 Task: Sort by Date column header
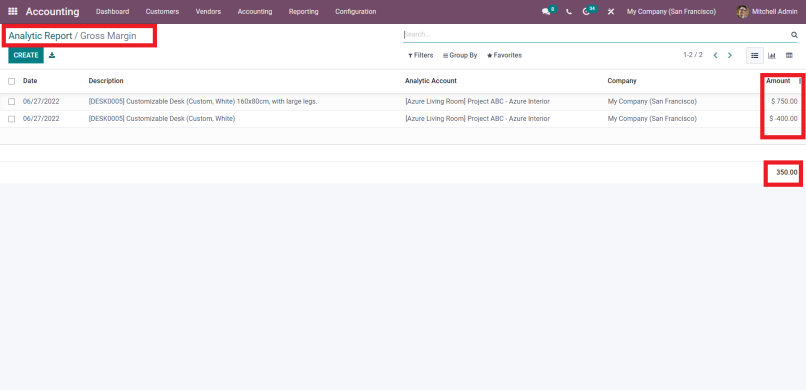tap(30, 81)
